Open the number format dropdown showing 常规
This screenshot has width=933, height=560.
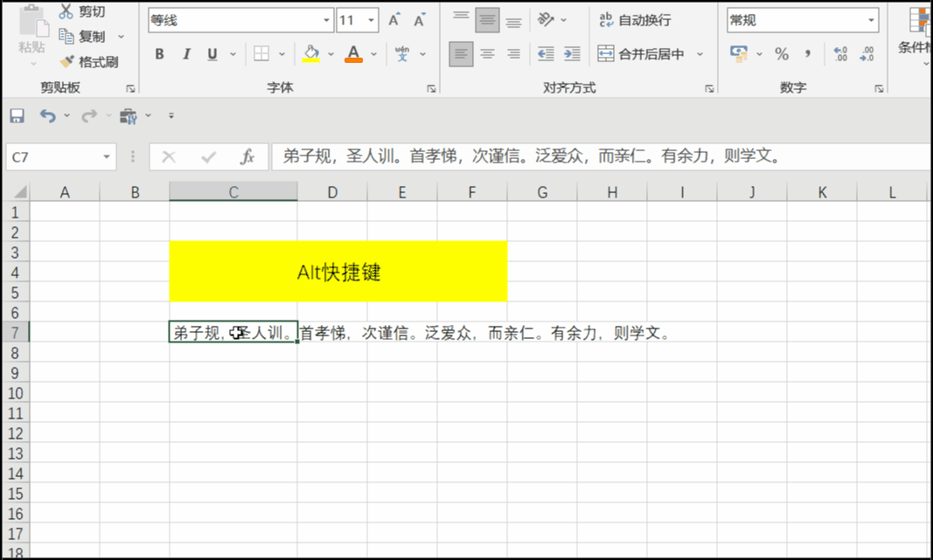click(x=872, y=19)
